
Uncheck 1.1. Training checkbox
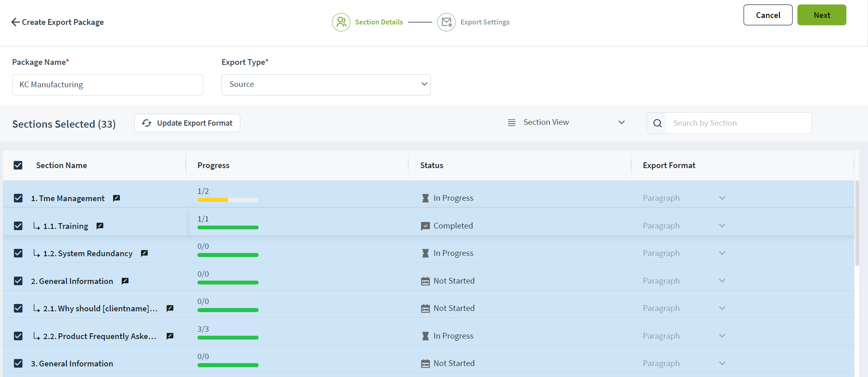[x=18, y=226]
